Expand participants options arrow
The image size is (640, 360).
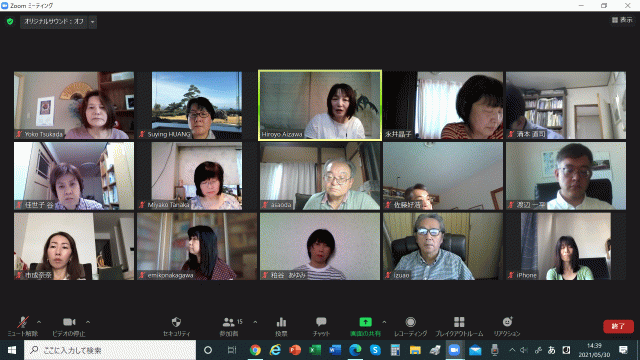click(255, 322)
